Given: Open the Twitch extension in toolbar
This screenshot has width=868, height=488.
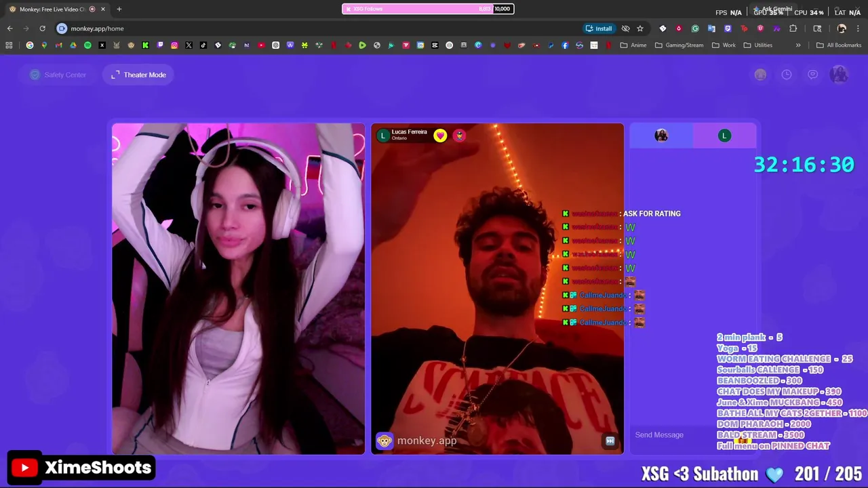Looking at the screenshot, I should 728,28.
